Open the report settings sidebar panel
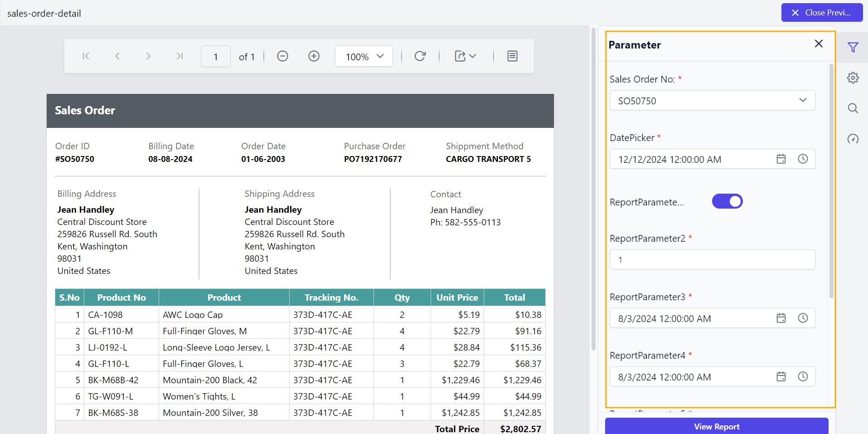This screenshot has height=434, width=868. pos(853,78)
